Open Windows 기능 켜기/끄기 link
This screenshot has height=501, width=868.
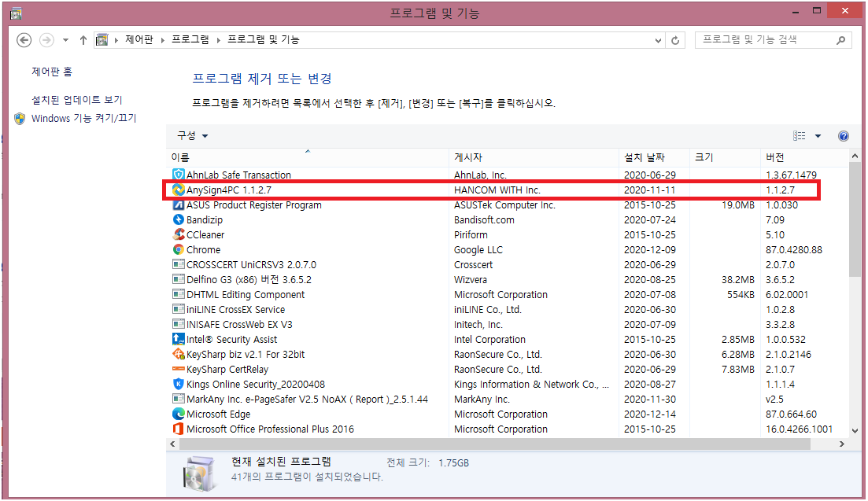(x=83, y=118)
